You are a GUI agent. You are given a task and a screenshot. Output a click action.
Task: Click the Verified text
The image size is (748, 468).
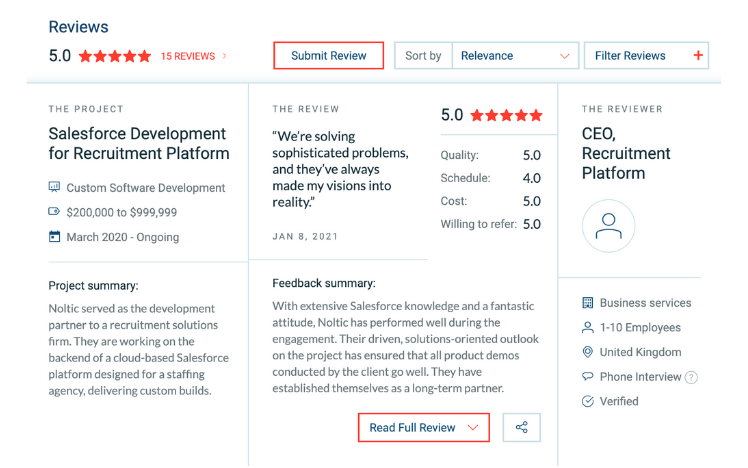coord(619,401)
